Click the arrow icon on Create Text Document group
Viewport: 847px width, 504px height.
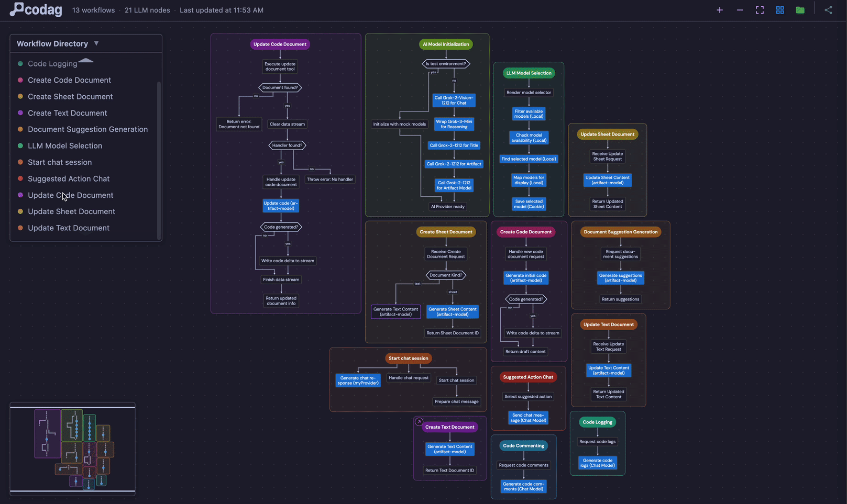419,421
